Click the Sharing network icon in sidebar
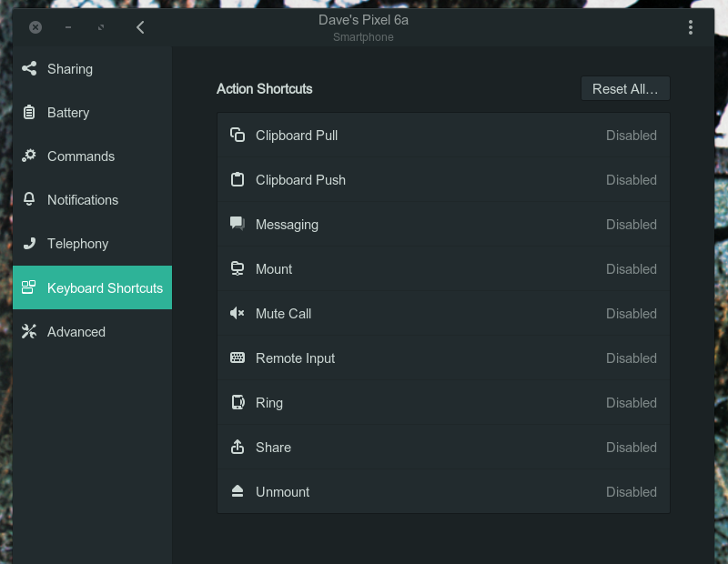 tap(28, 68)
